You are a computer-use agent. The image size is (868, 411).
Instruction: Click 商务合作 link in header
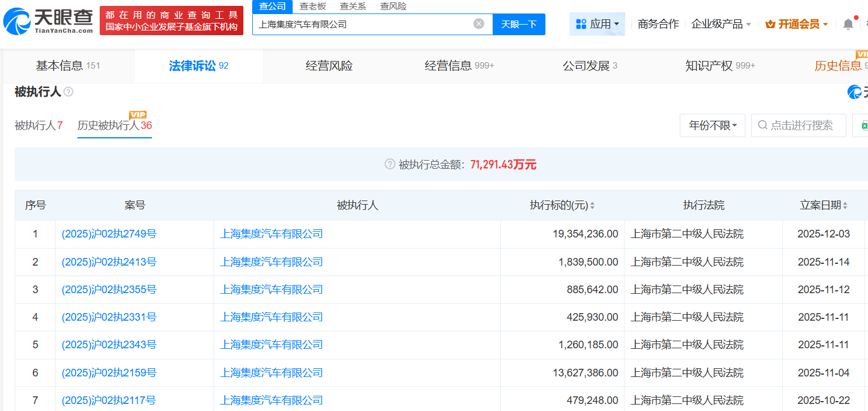(x=658, y=24)
